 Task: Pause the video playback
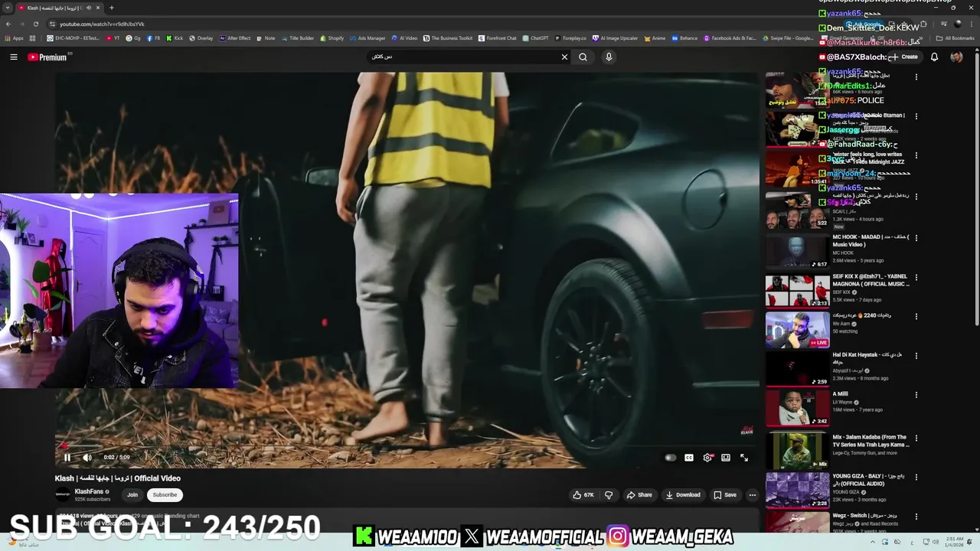click(67, 458)
